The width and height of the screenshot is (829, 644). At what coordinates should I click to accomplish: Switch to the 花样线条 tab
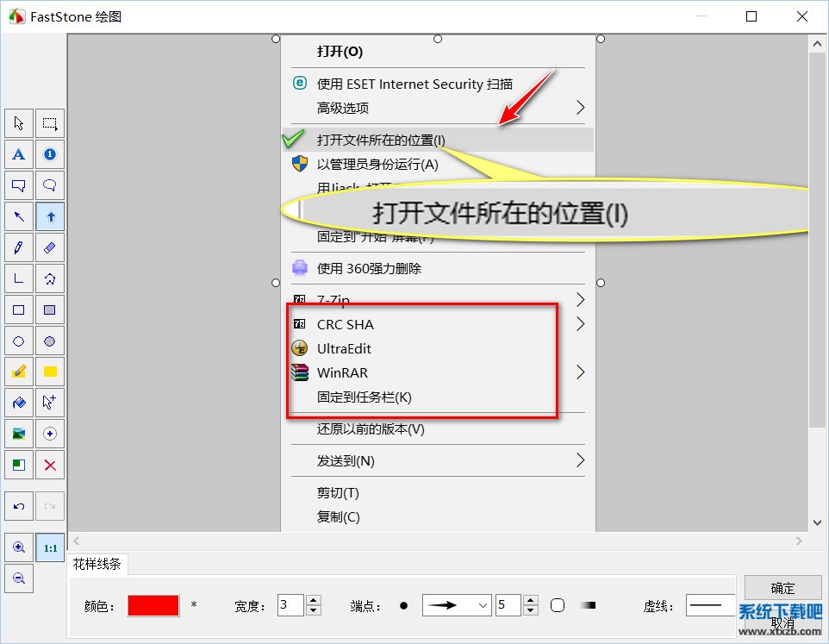pos(97,565)
